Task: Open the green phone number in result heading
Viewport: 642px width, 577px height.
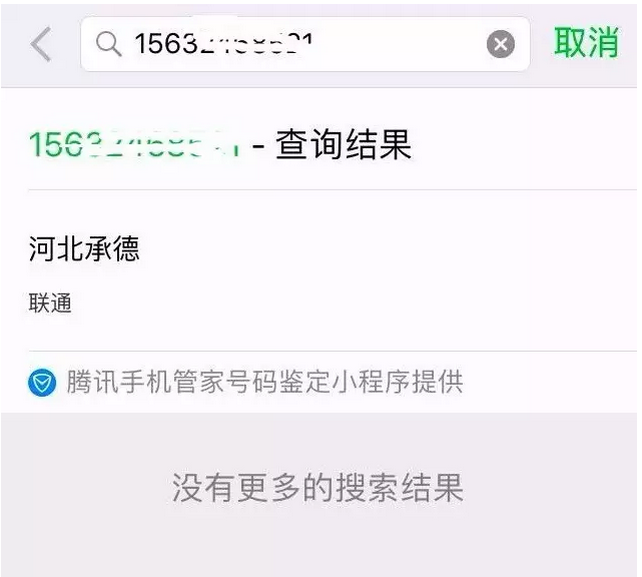Action: tap(135, 145)
